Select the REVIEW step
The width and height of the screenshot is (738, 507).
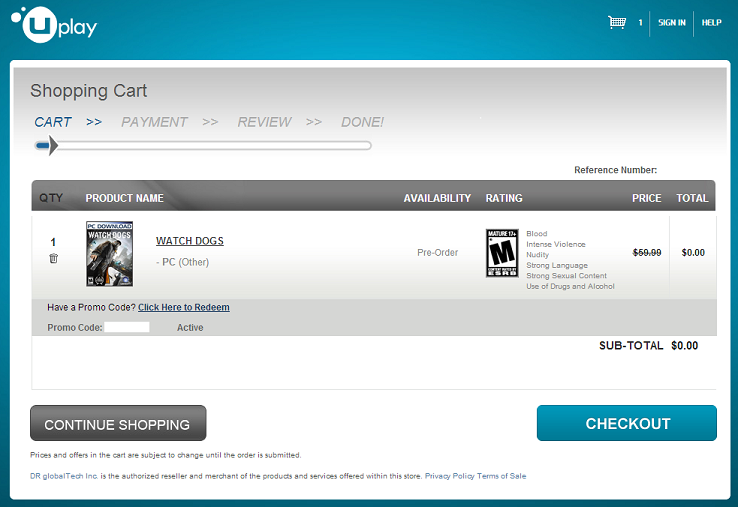265,122
